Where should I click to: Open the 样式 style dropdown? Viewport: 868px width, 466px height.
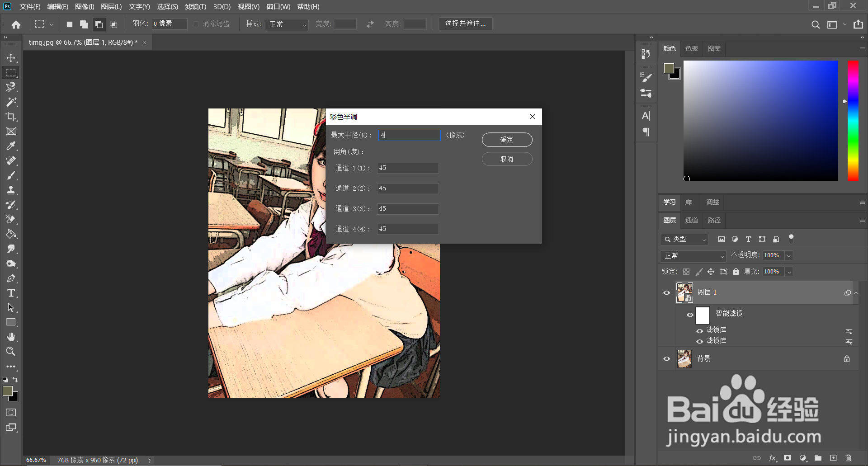(287, 24)
